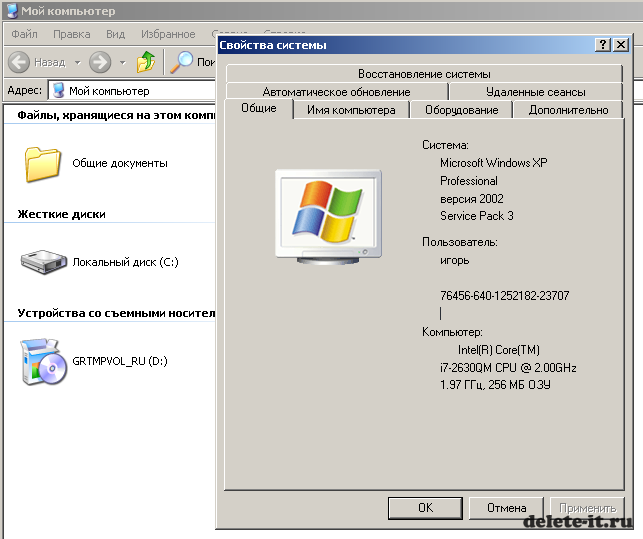Open the Forward button history dropdown arrow
This screenshot has height=539, width=643.
[122, 62]
